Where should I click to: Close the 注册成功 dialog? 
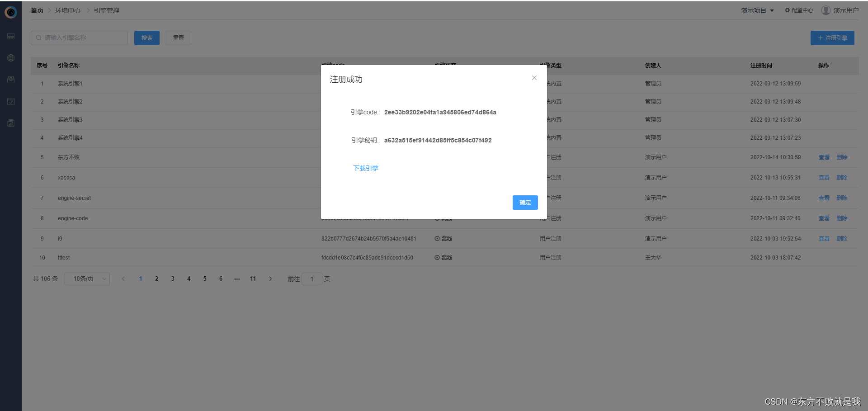534,78
